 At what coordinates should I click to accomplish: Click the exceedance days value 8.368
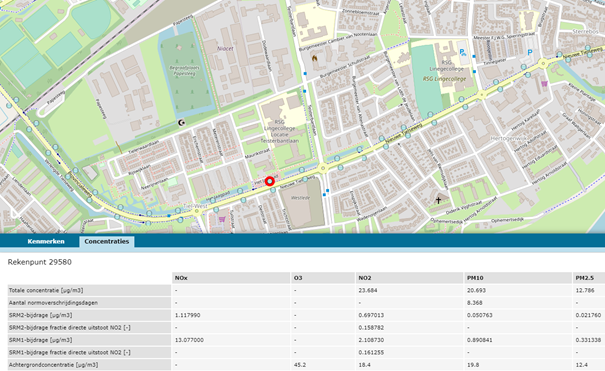(475, 303)
